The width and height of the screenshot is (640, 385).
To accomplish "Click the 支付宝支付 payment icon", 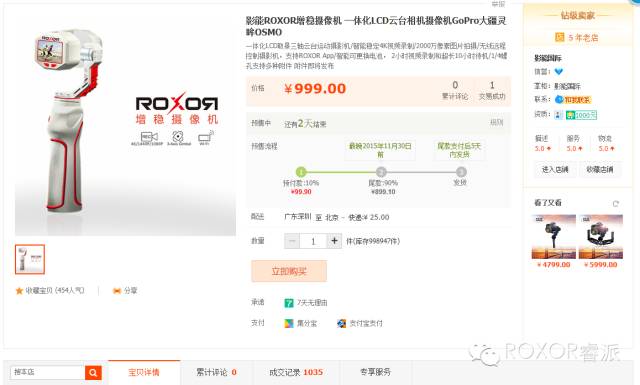I will (x=341, y=323).
